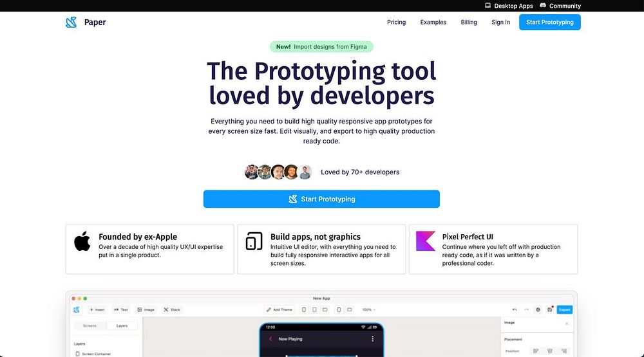Click the Paper bird logo icon
Screen dimensions: 644x357
(x=71, y=22)
